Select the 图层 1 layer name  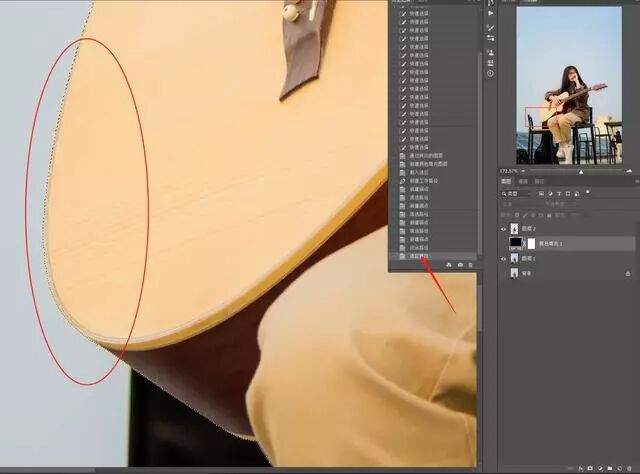point(529,259)
